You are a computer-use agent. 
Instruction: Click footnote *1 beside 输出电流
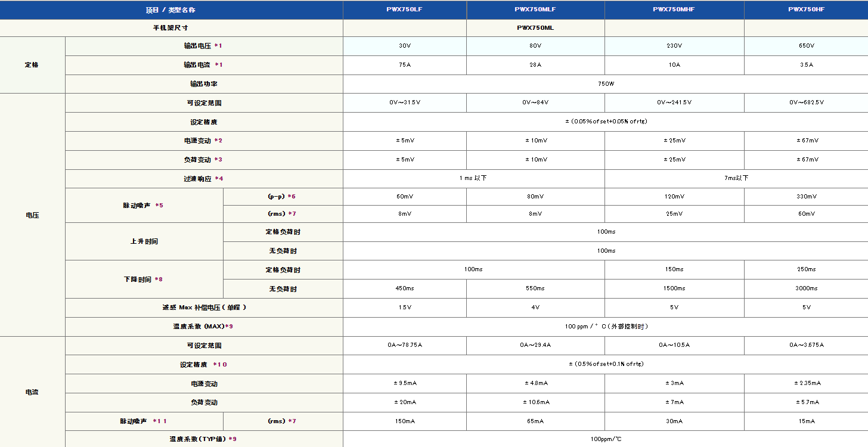pyautogui.click(x=219, y=65)
